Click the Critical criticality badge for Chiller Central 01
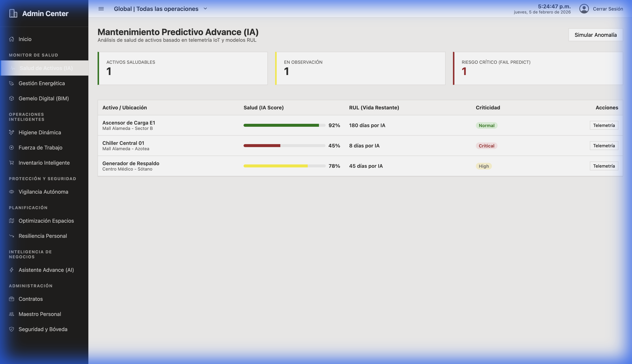Image resolution: width=632 pixels, height=364 pixels. (486, 145)
